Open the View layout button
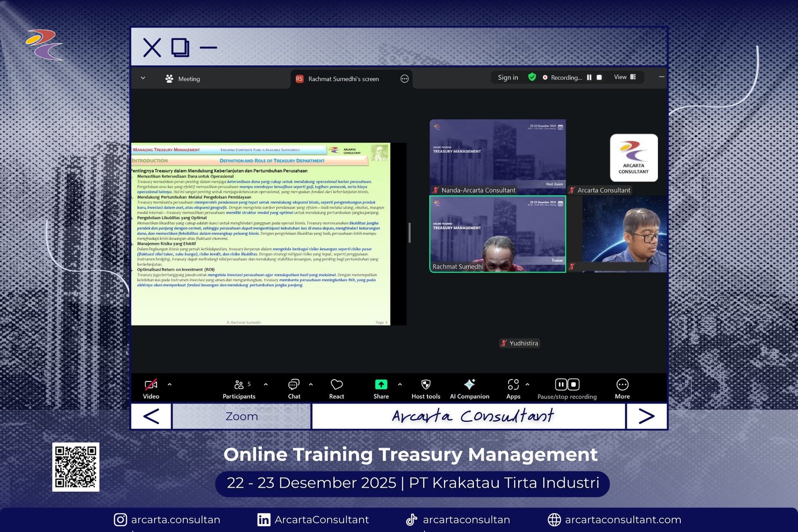Image resolution: width=798 pixels, height=532 pixels. [624, 77]
